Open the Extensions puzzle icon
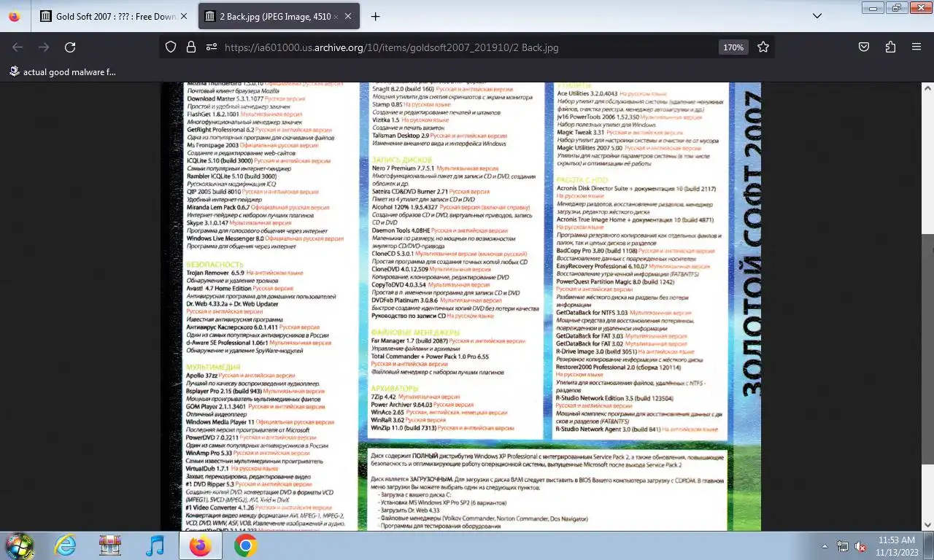Viewport: 934px width, 560px height. 890,47
